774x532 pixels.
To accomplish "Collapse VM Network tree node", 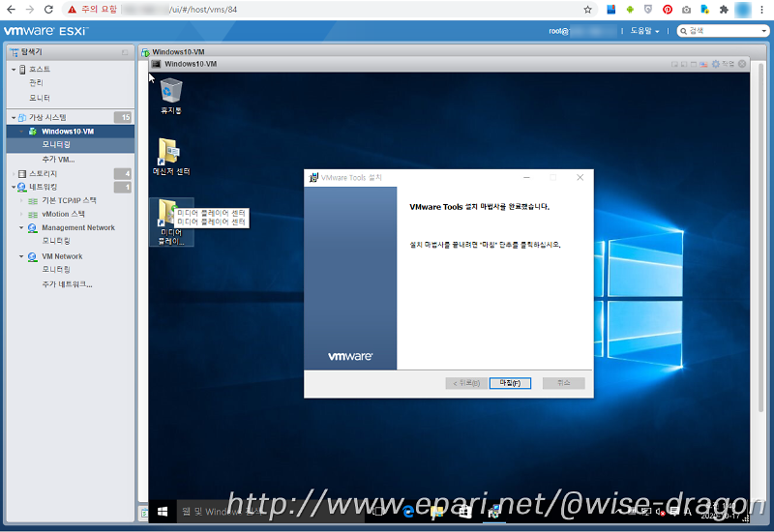I will pyautogui.click(x=21, y=256).
